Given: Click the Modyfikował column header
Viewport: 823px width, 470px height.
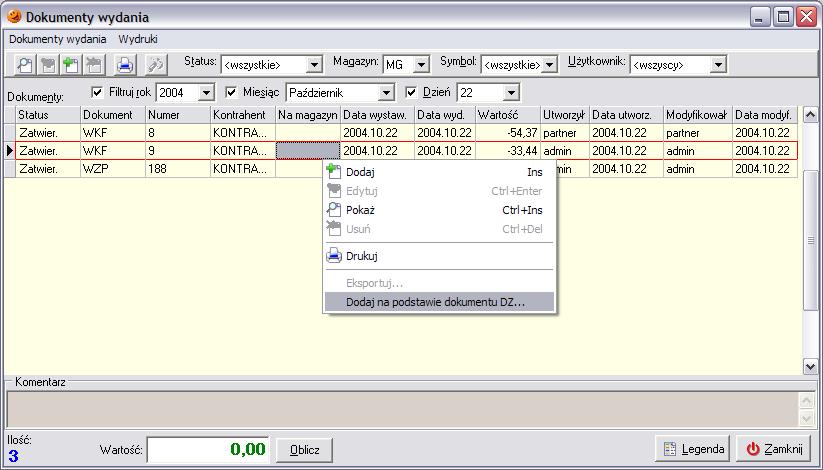Looking at the screenshot, I should coord(698,114).
